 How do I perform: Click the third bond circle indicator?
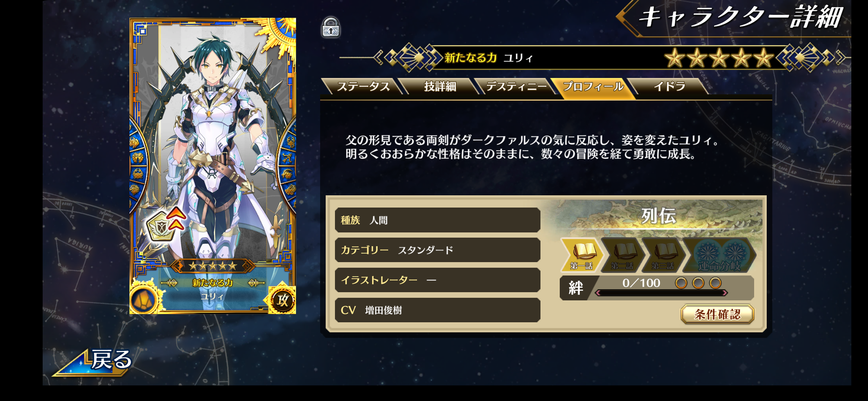pos(715,283)
